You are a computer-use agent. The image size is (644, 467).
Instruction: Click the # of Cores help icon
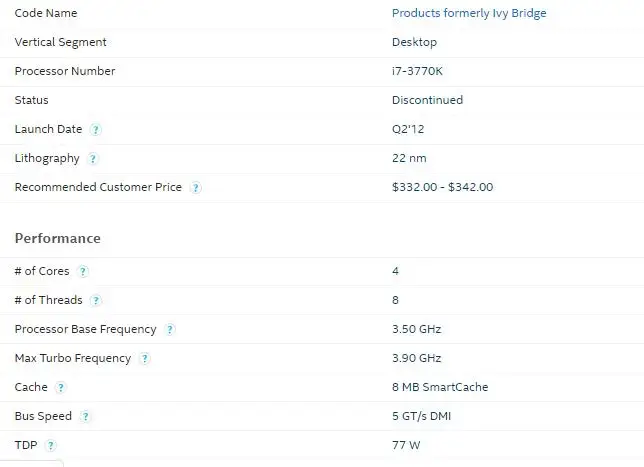click(83, 271)
